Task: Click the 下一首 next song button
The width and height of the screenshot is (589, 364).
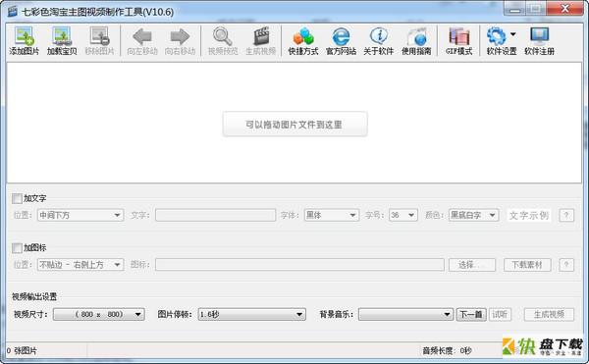Action: (x=471, y=314)
